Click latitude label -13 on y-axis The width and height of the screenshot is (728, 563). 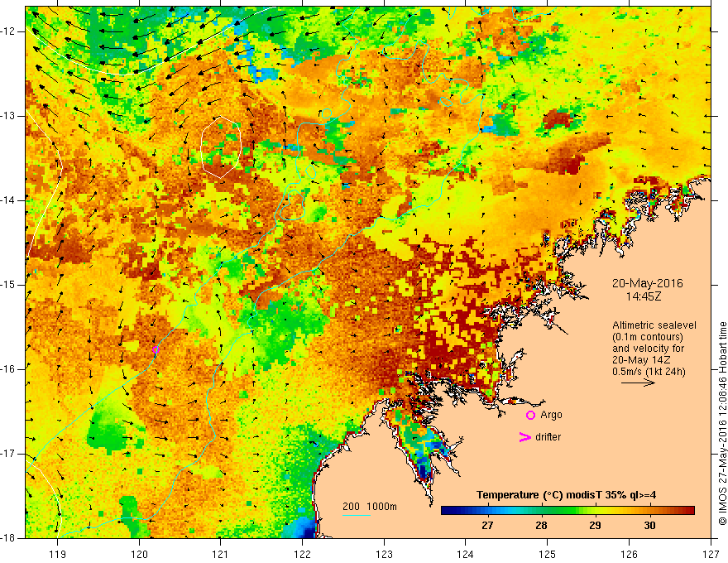[8, 116]
